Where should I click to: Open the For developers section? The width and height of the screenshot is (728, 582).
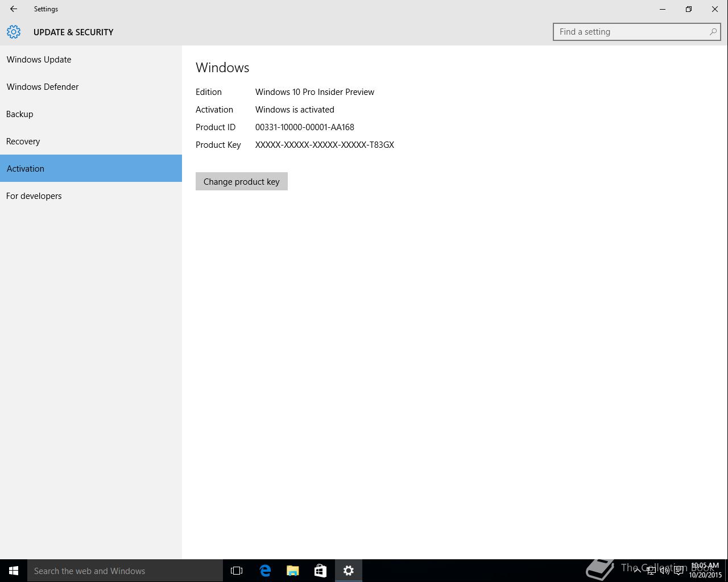pos(91,196)
